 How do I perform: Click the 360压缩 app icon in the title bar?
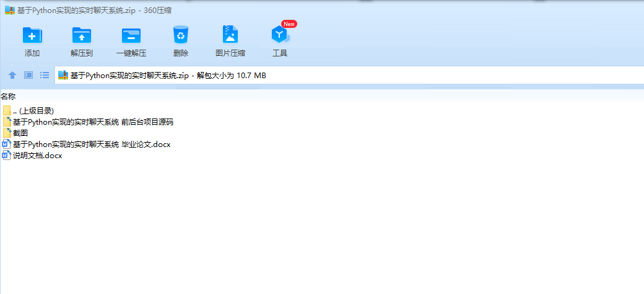point(10,11)
